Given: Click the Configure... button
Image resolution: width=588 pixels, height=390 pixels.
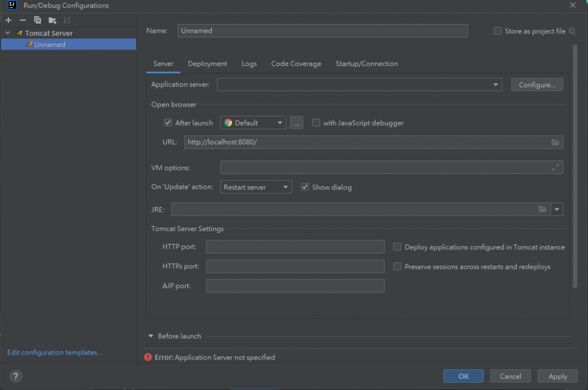Looking at the screenshot, I should pos(537,85).
